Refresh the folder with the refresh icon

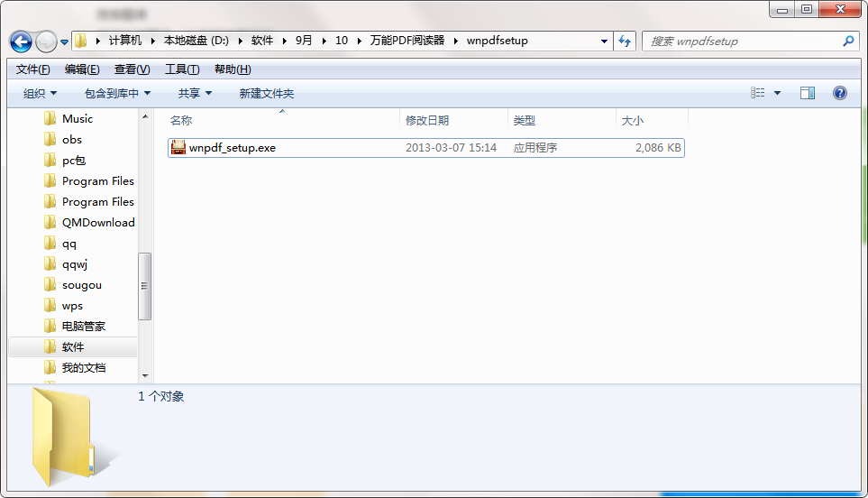tap(625, 41)
